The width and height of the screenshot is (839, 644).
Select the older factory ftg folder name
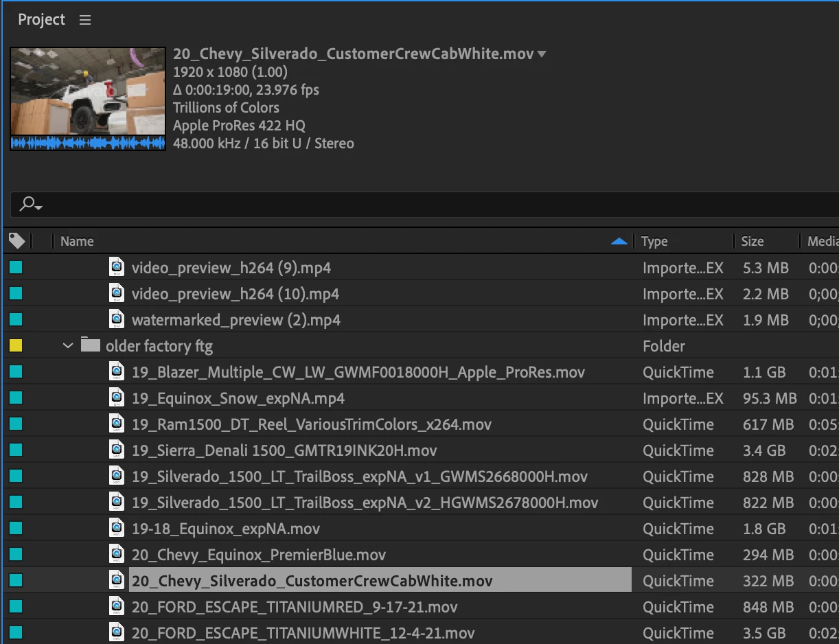click(159, 346)
